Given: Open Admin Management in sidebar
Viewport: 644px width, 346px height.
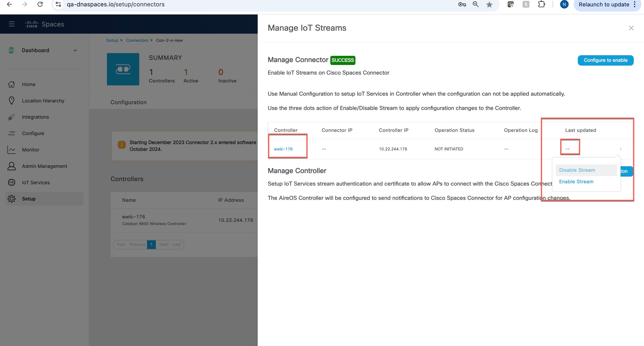Looking at the screenshot, I should (45, 166).
